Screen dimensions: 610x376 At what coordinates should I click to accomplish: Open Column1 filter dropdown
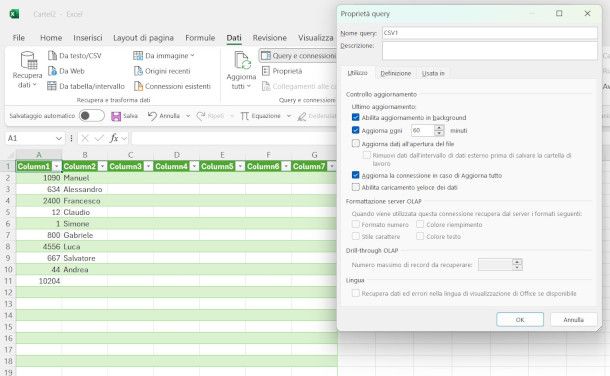pos(57,166)
